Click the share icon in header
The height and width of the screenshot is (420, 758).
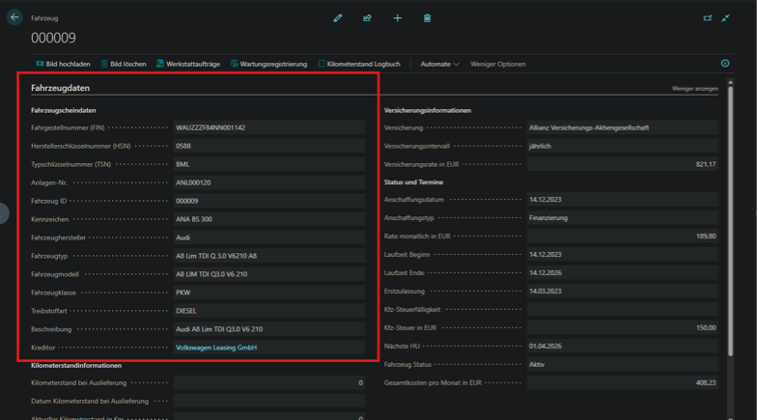click(367, 18)
